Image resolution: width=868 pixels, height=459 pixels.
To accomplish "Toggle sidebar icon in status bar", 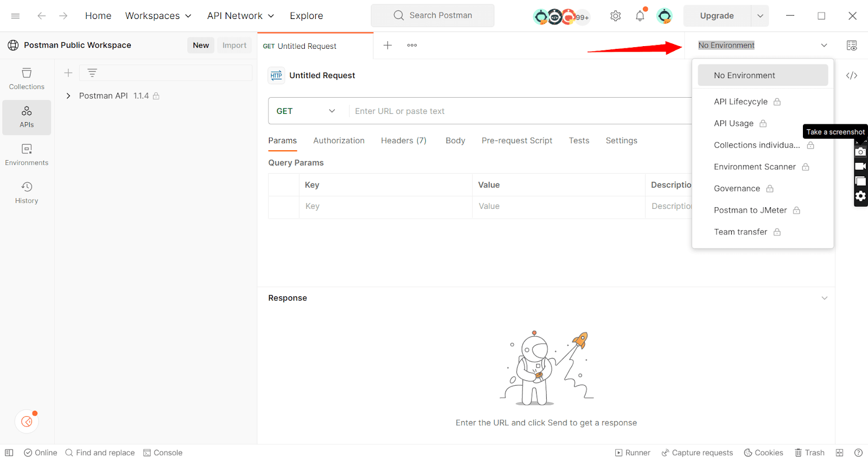I will pyautogui.click(x=9, y=452).
